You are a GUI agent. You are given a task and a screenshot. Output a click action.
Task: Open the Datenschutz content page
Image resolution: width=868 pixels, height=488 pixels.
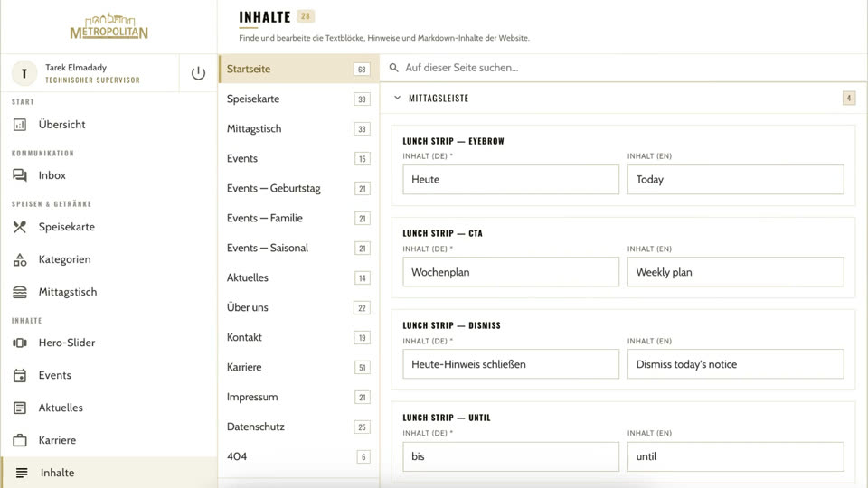(x=299, y=427)
